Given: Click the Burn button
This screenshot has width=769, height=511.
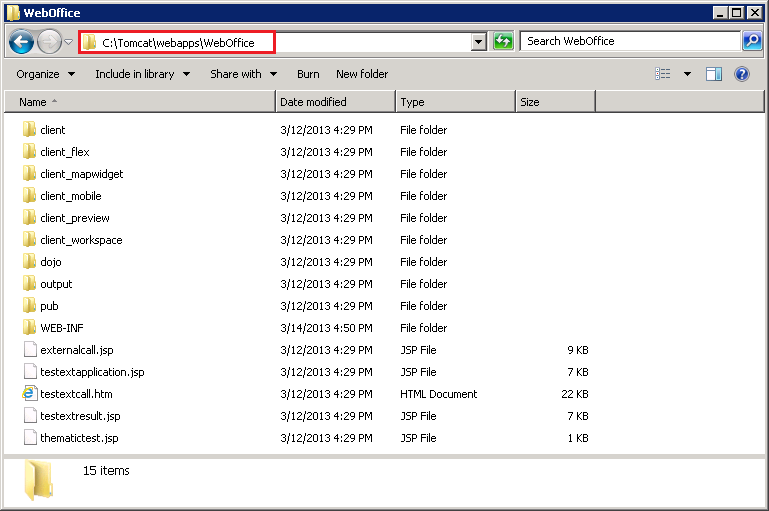Looking at the screenshot, I should (x=308, y=74).
